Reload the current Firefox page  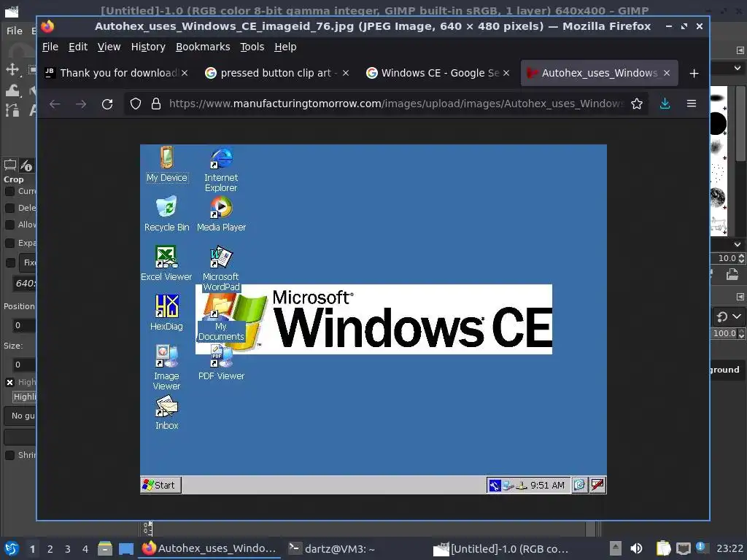click(107, 104)
